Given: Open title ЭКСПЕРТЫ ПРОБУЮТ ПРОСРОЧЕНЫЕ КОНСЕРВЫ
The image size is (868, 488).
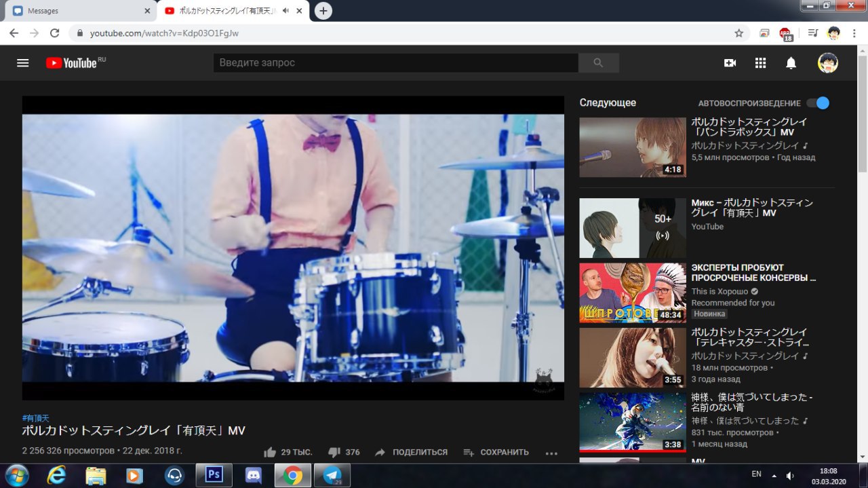Looking at the screenshot, I should click(x=753, y=273).
